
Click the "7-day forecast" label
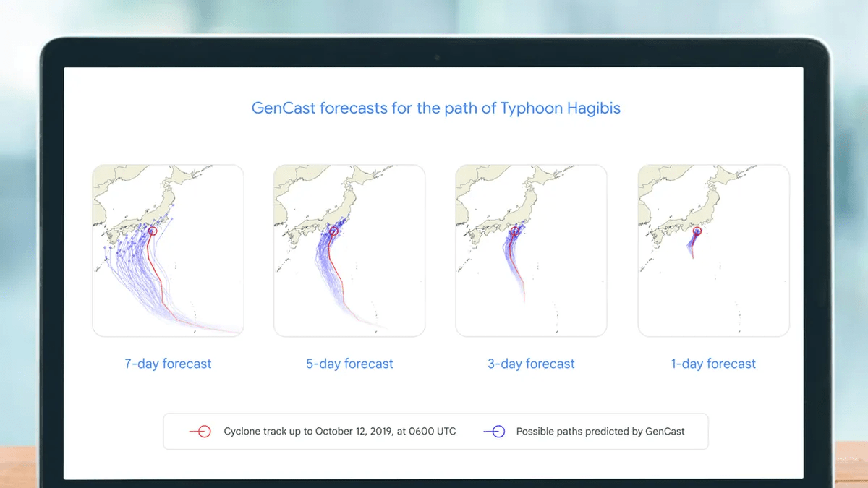click(x=168, y=364)
